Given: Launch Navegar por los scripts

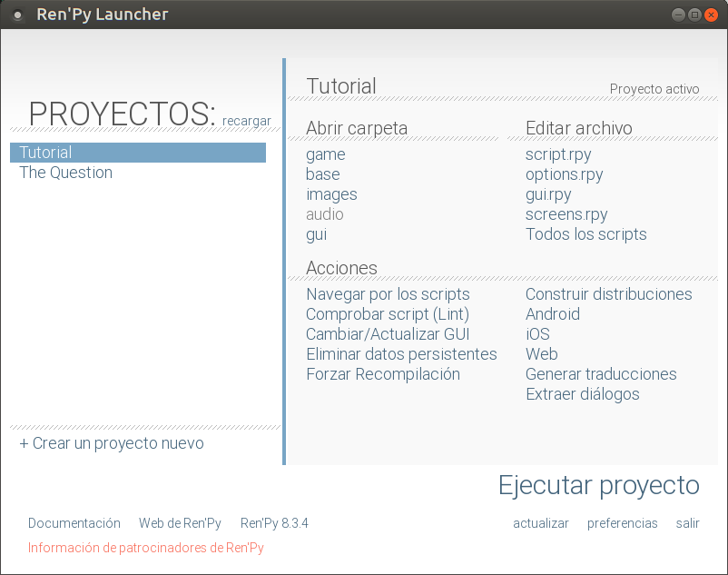Looking at the screenshot, I should 388,293.
